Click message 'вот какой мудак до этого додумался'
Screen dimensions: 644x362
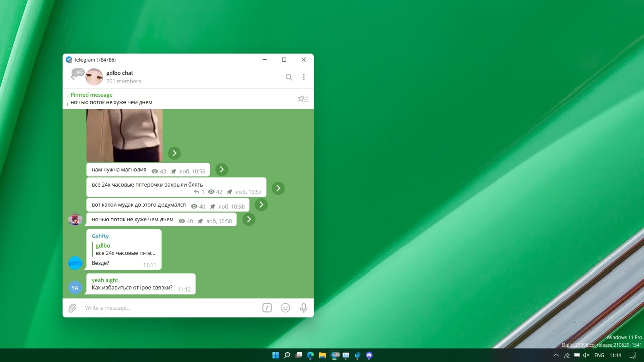(x=138, y=205)
